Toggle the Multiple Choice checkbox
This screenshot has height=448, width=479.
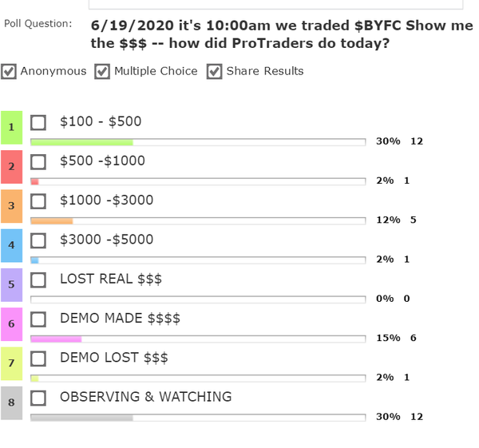click(102, 72)
